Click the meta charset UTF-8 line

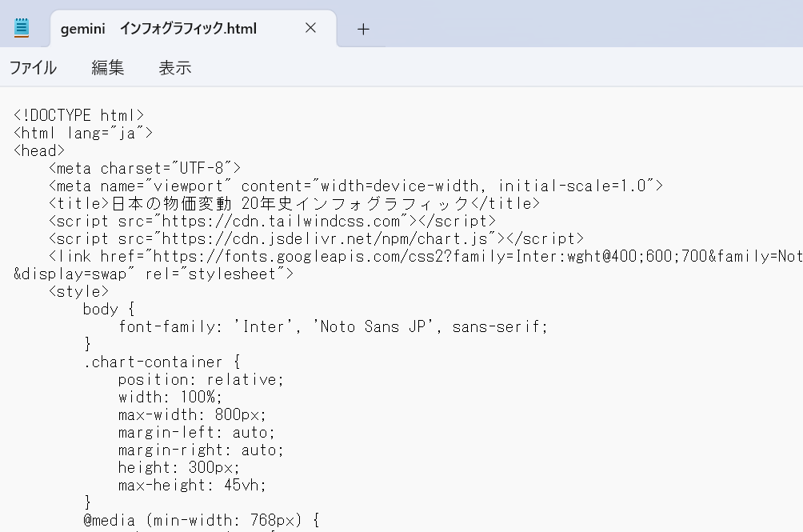pyautogui.click(x=144, y=168)
